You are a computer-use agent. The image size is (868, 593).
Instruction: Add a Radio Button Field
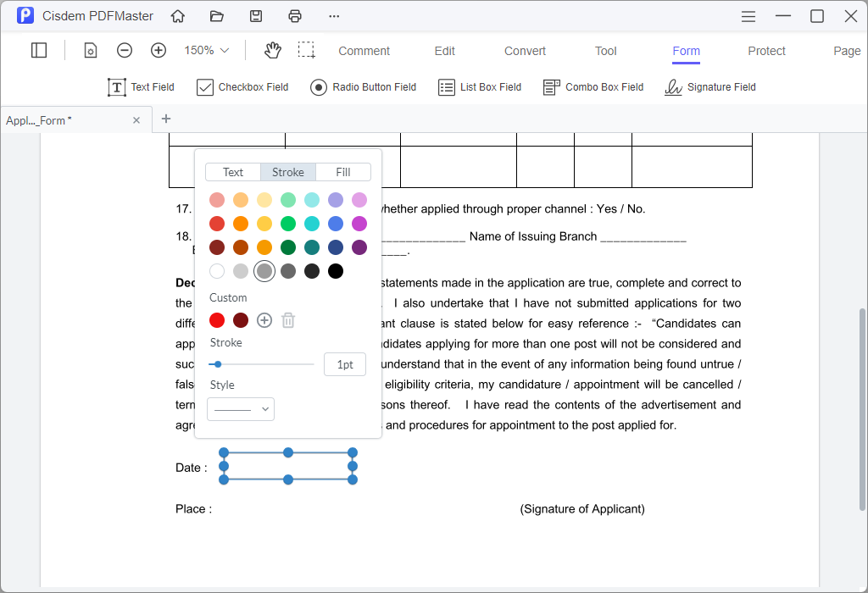pyautogui.click(x=363, y=87)
